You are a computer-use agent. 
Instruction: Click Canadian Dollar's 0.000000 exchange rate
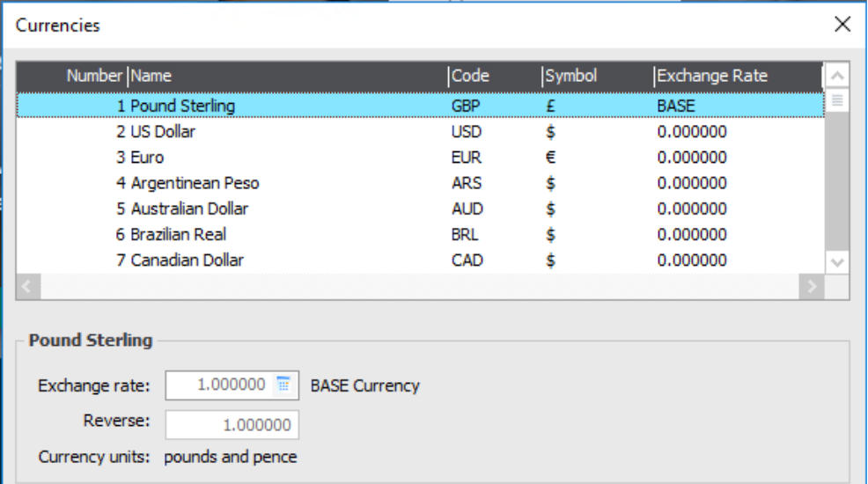click(692, 260)
